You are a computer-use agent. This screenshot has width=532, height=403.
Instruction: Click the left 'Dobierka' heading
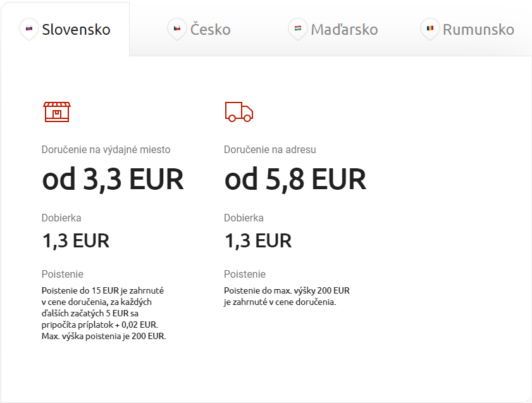point(61,218)
